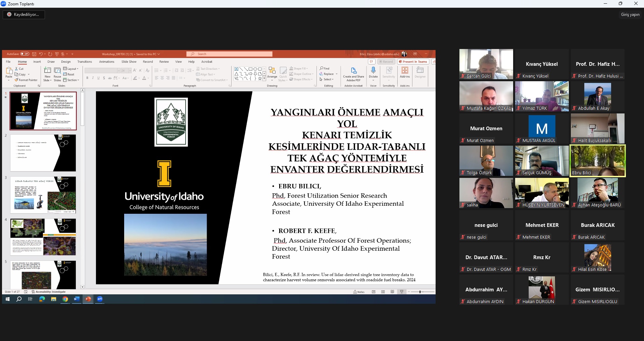644x341 pixels.
Task: Open the Select dropdown in Editing group
Action: pyautogui.click(x=327, y=79)
